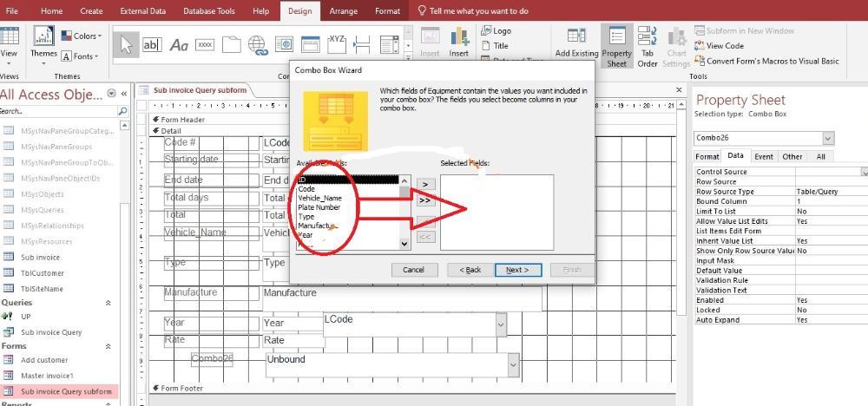Open the Tab Order dialog
Screen dimensions: 868x406
click(x=648, y=46)
